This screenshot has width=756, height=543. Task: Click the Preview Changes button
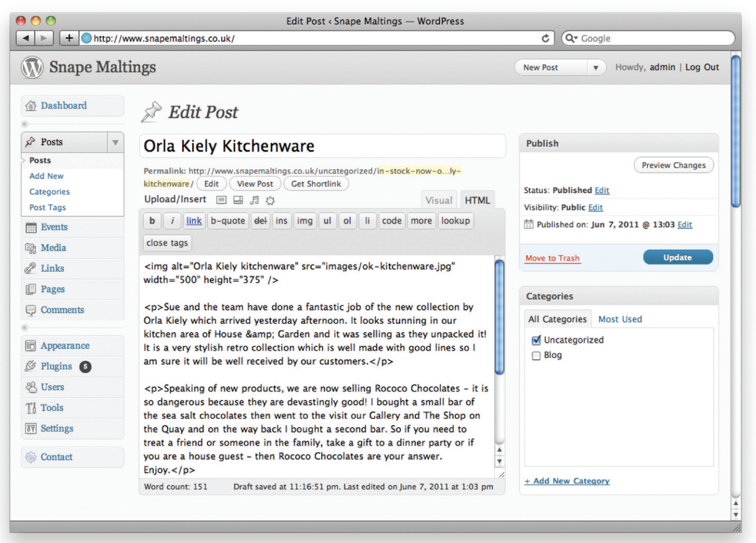click(674, 165)
